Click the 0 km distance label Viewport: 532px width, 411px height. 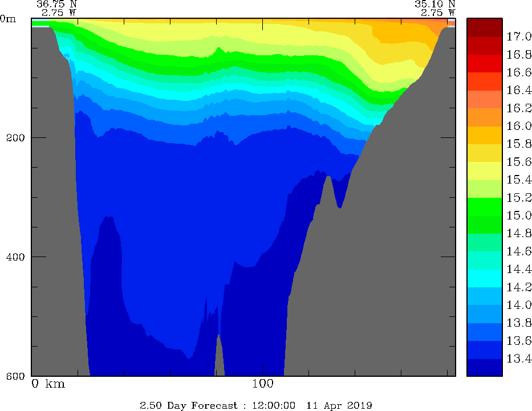click(48, 384)
